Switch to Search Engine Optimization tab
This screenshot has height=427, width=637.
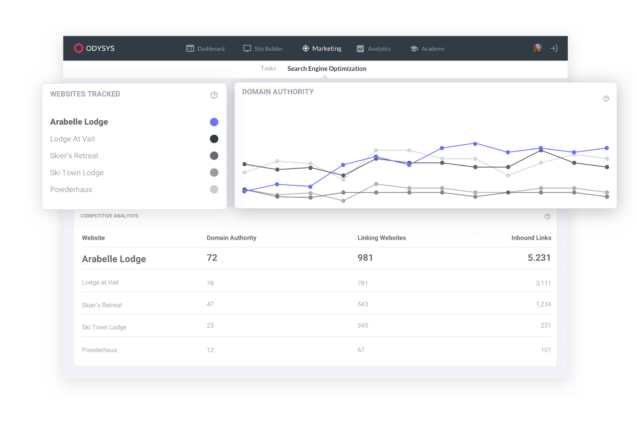pyautogui.click(x=327, y=69)
